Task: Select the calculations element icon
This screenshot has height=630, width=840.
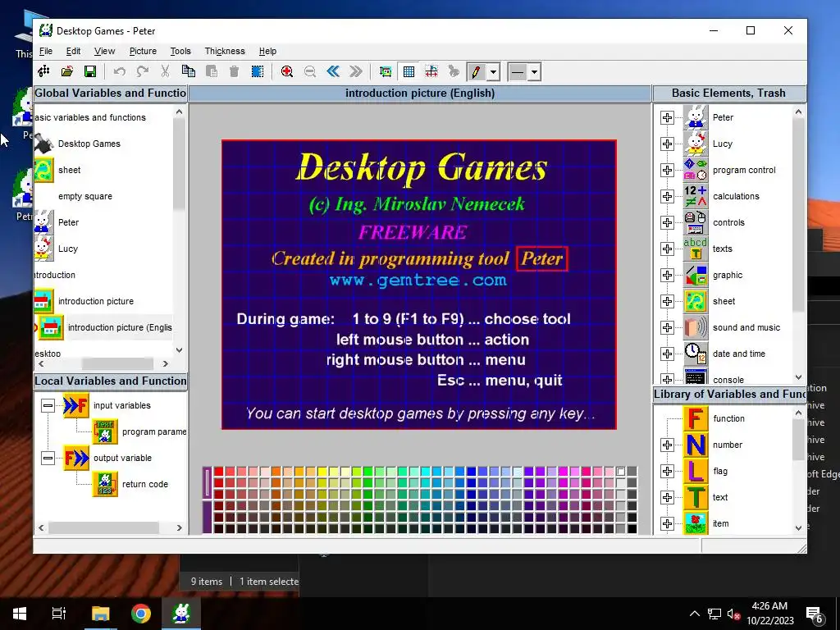Action: (x=696, y=196)
